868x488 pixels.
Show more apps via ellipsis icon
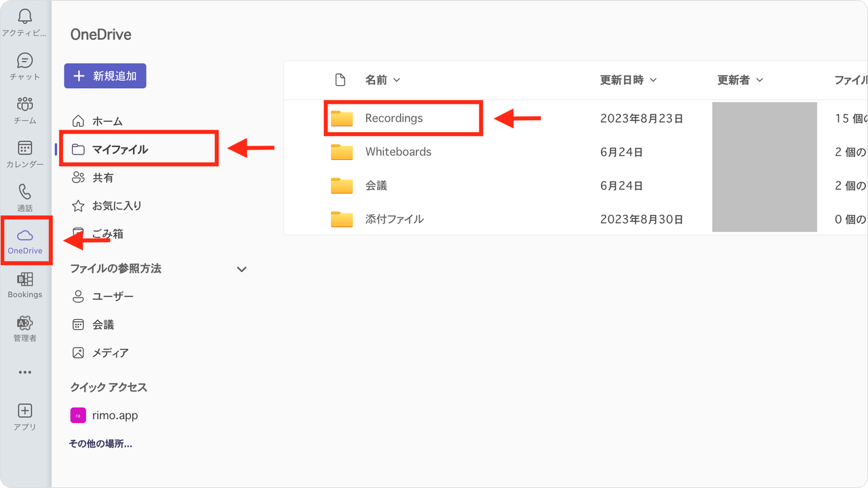click(x=25, y=372)
